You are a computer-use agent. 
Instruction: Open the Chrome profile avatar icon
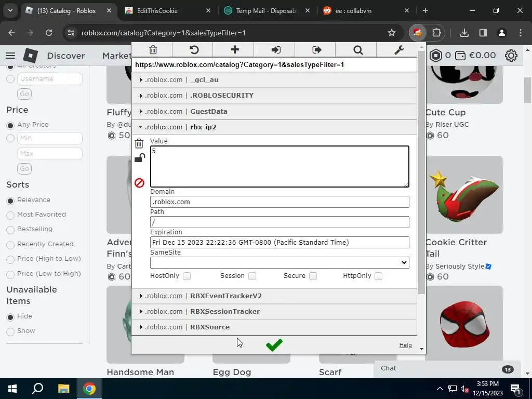coord(501,33)
